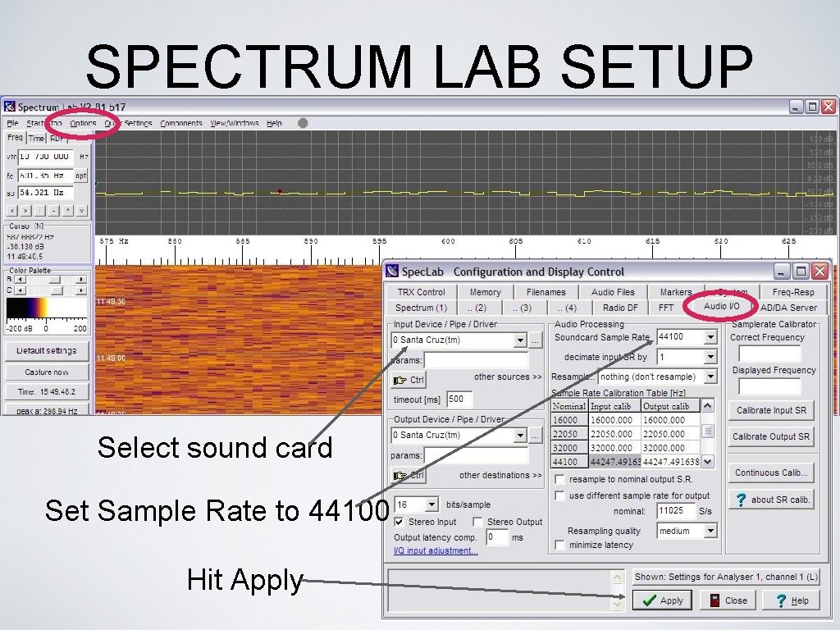This screenshot has height=630, width=840.
Task: Click the "opt" icon beside the fc field
Action: pyautogui.click(x=82, y=176)
